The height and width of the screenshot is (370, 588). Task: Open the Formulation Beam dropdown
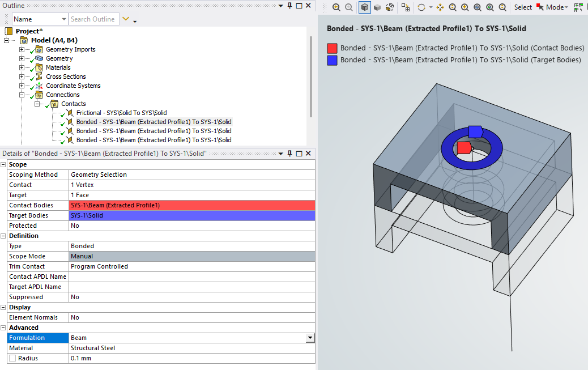[310, 338]
